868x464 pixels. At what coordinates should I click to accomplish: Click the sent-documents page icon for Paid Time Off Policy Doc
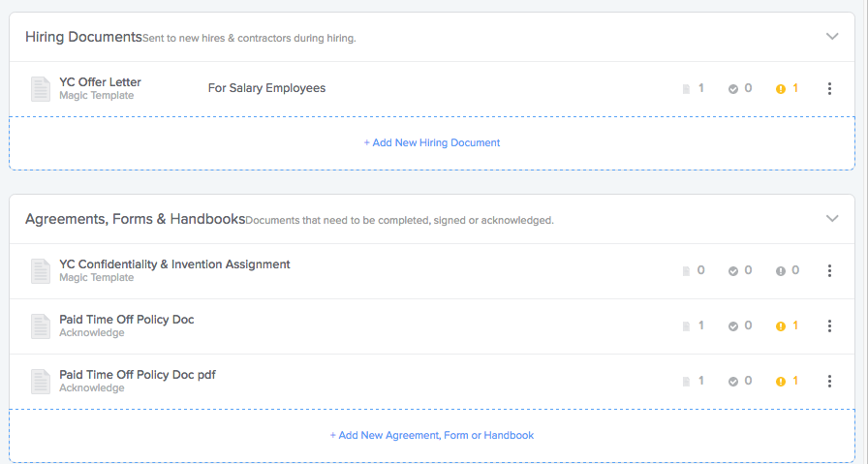click(x=686, y=326)
